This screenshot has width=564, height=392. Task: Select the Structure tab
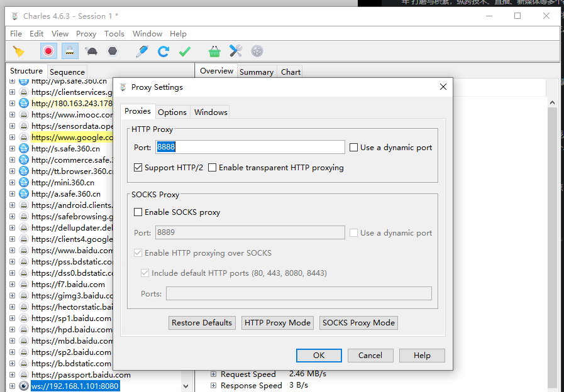(x=26, y=71)
